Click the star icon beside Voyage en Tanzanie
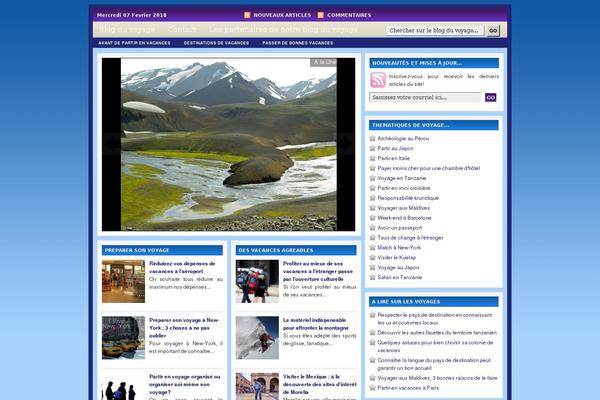 click(x=373, y=178)
